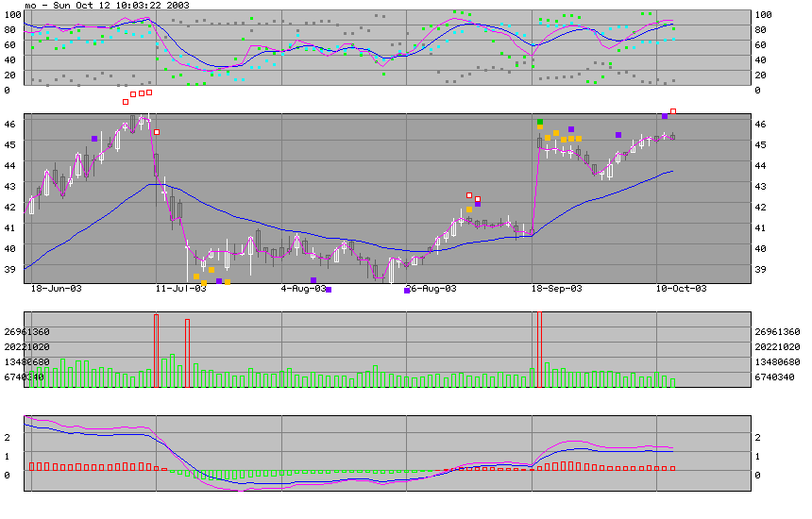Select the 11-Jul-03 date label

pos(180,289)
